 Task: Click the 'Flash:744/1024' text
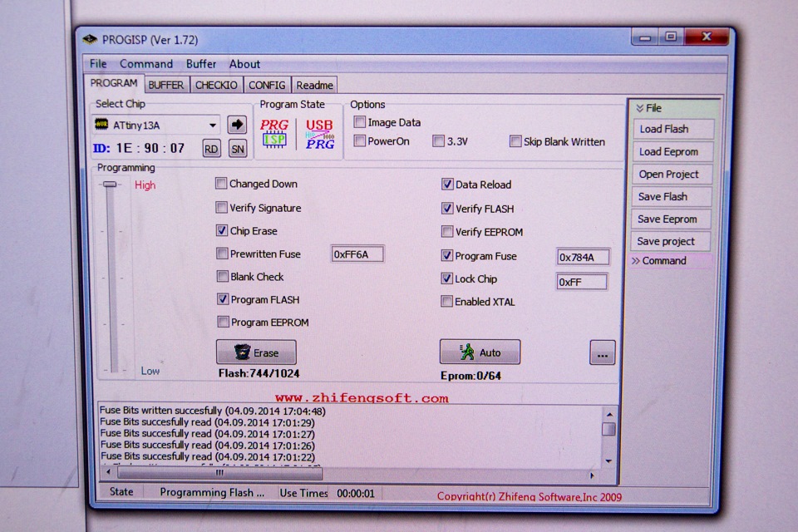pyautogui.click(x=259, y=373)
